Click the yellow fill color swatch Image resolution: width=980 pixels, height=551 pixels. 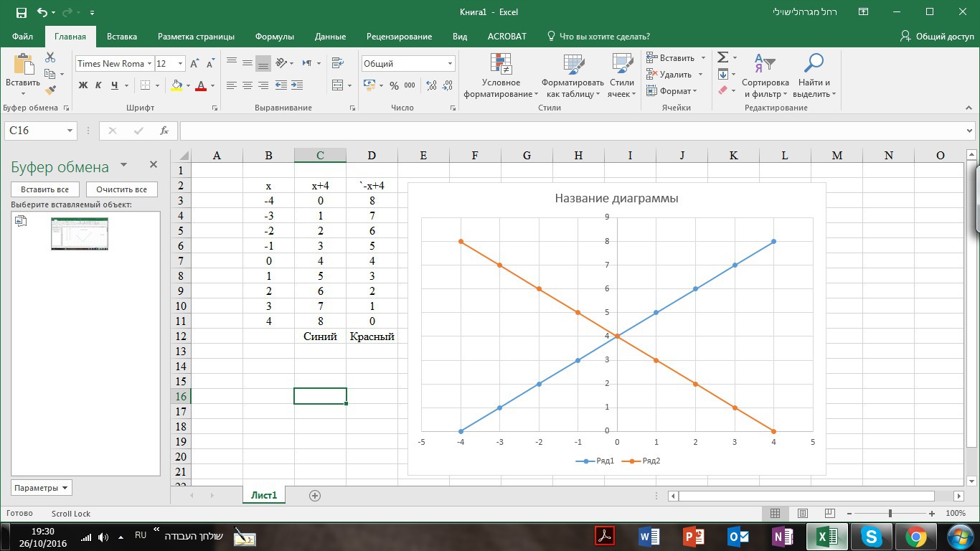tap(176, 85)
